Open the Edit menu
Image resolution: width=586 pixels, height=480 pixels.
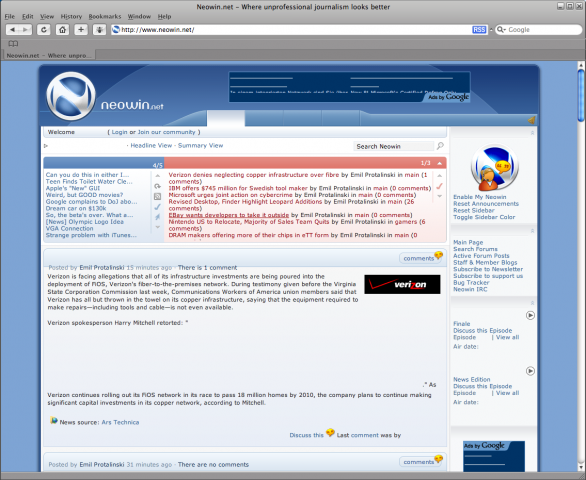(28, 16)
